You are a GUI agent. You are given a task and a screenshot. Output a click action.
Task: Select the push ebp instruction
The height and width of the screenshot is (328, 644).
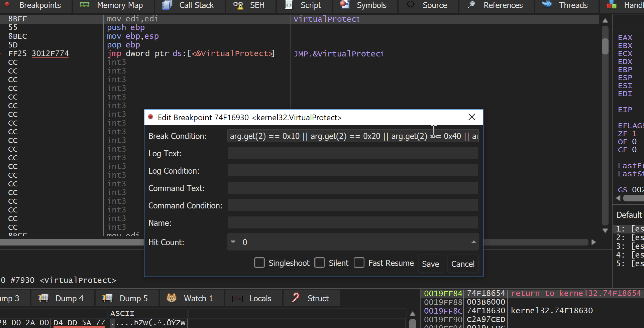126,27
